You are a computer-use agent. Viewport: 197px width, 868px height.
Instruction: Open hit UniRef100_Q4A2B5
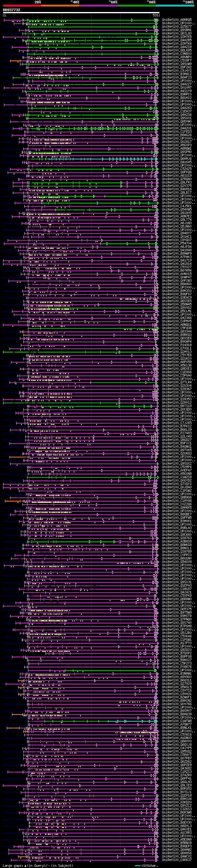177,40
